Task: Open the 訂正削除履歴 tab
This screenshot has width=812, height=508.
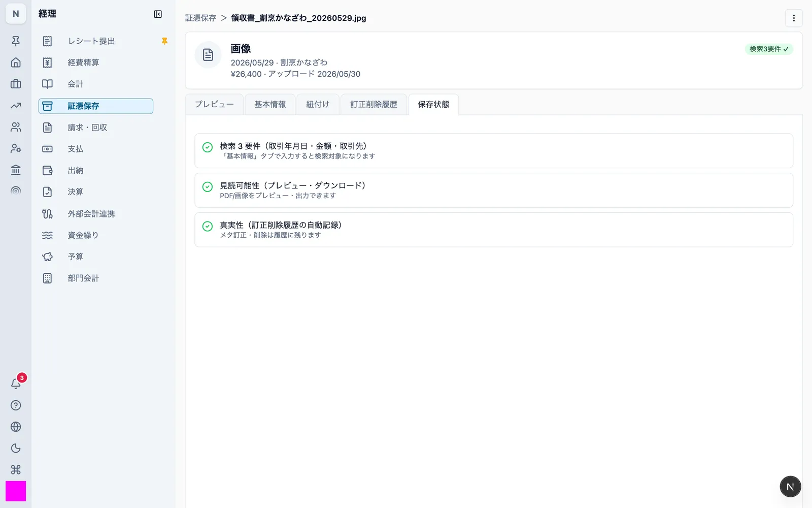Action: pos(374,104)
